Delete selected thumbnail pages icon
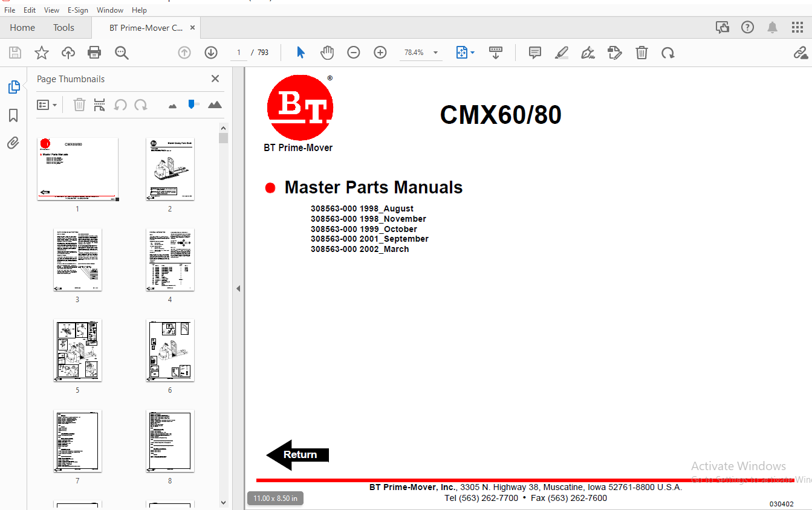Screen dimensions: 812x510 tap(79, 105)
